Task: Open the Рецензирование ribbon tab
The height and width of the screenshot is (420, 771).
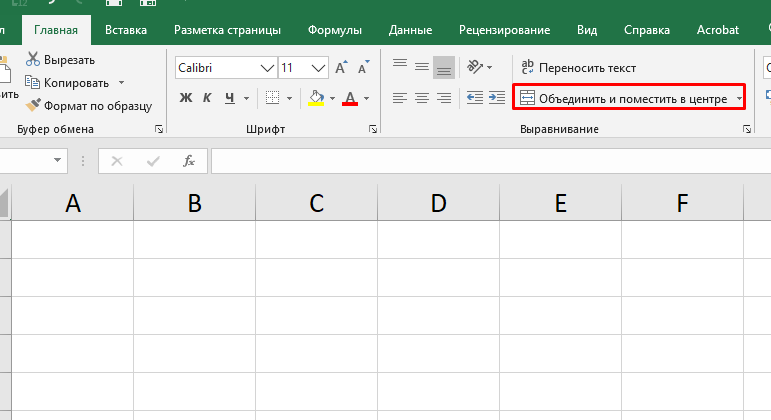Action: (504, 30)
